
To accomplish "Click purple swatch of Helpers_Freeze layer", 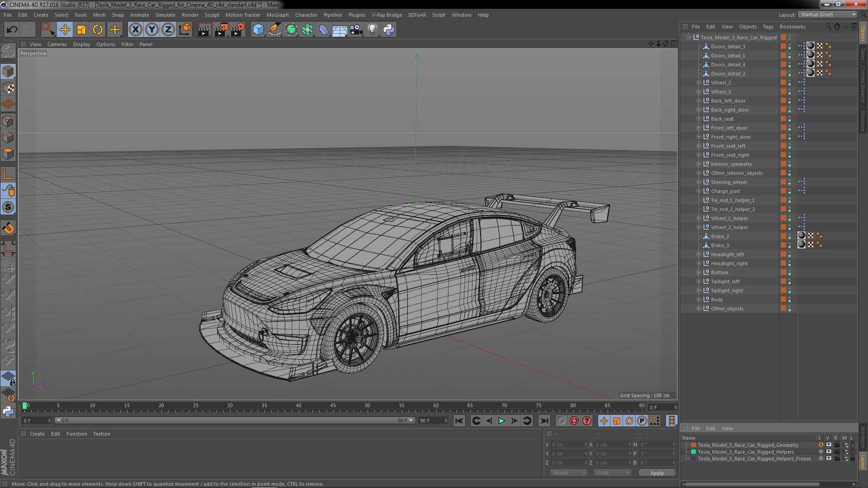I will click(x=693, y=459).
